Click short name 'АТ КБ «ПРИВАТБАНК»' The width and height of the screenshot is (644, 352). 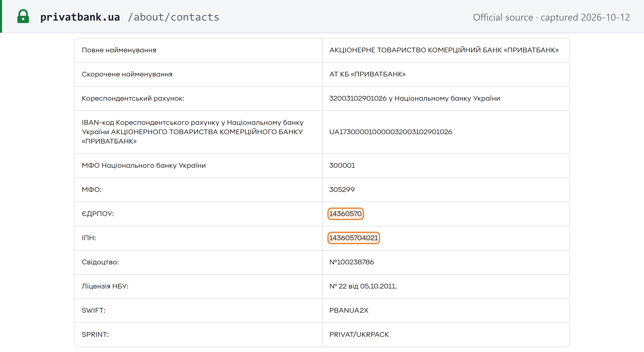point(367,74)
